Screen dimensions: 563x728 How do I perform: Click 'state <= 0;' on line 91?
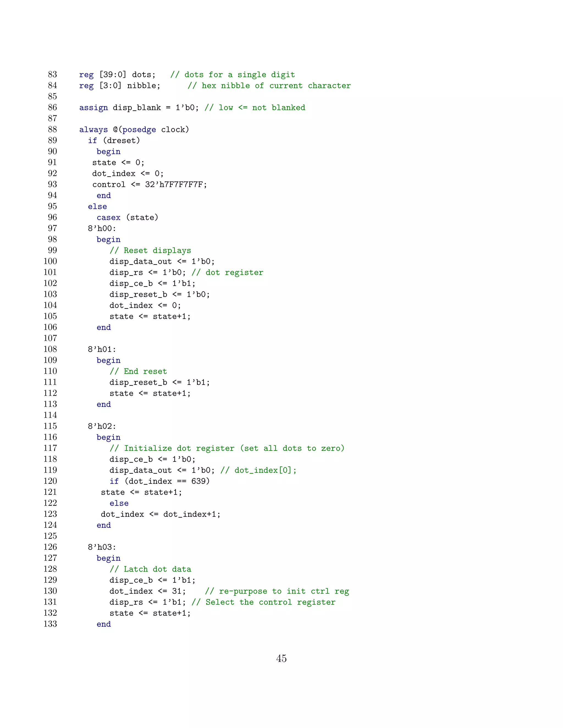click(118, 163)
